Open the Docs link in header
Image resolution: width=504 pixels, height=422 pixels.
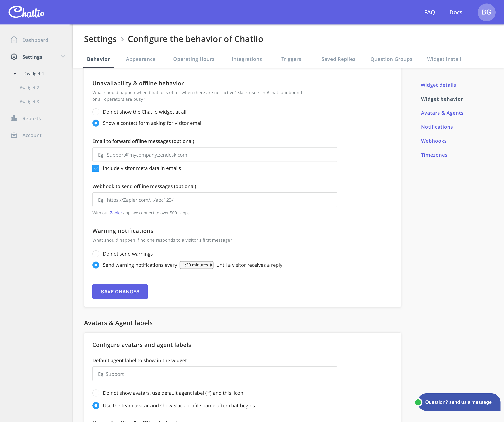456,12
